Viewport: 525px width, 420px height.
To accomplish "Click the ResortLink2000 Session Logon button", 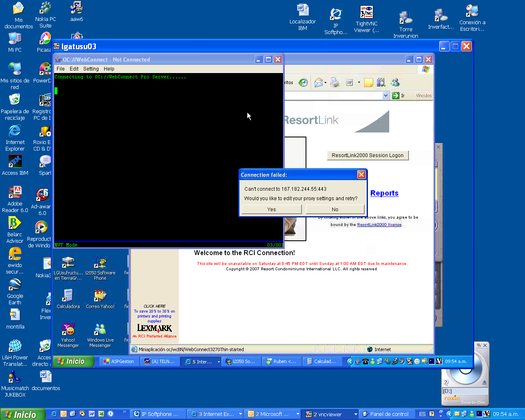I will click(367, 155).
